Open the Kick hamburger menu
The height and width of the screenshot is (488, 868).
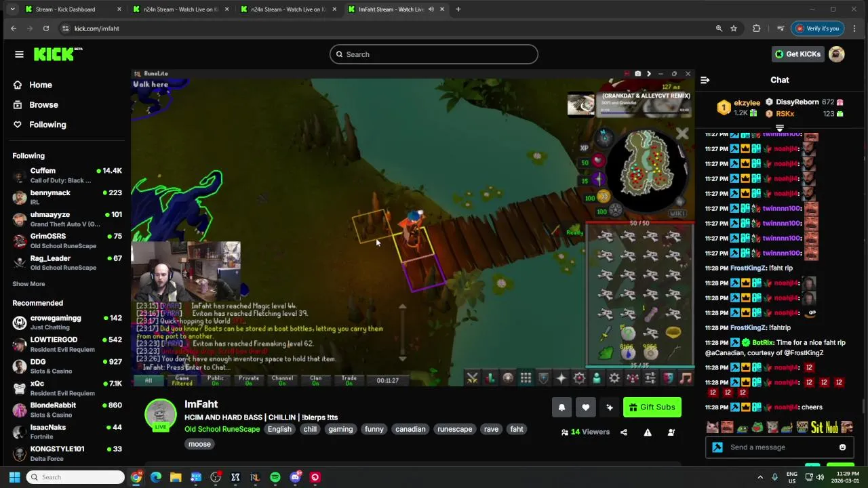tap(19, 54)
